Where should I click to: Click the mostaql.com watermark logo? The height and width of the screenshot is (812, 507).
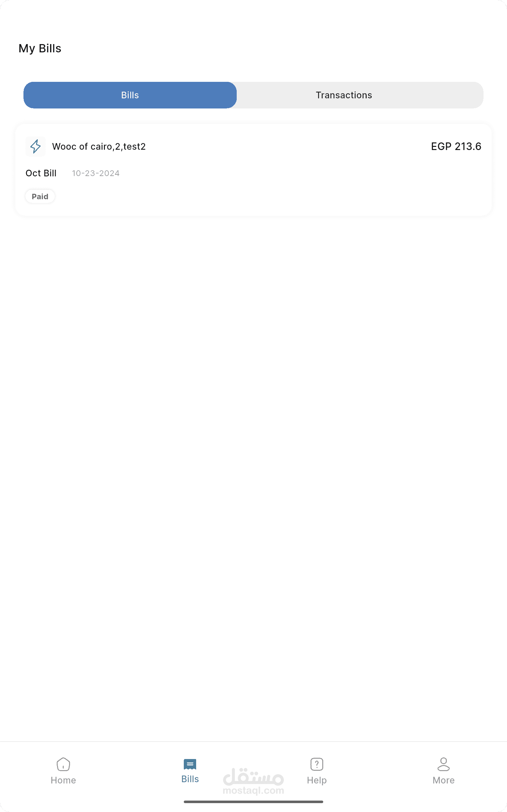click(253, 782)
